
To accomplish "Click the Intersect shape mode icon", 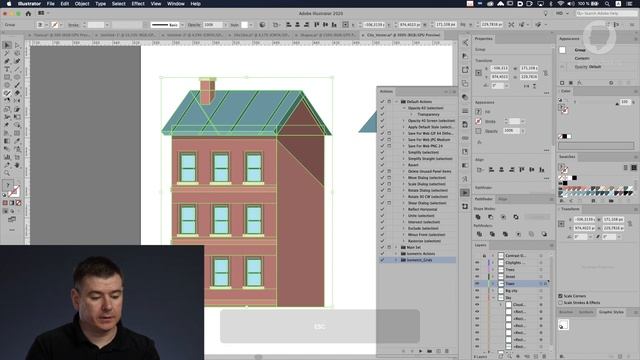I will [503, 217].
